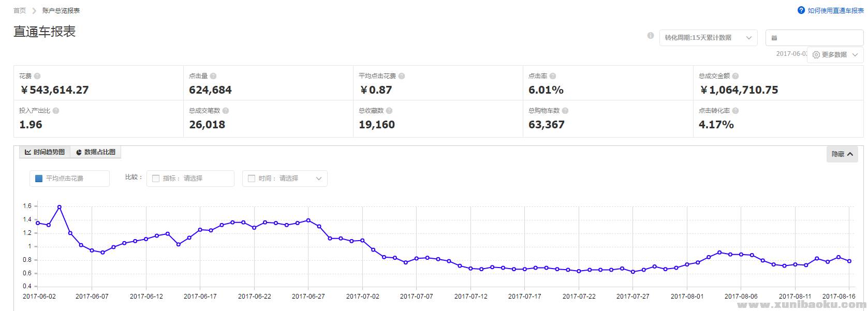Open the help tooltip for 点击率
The width and height of the screenshot is (868, 311).
pos(553,76)
